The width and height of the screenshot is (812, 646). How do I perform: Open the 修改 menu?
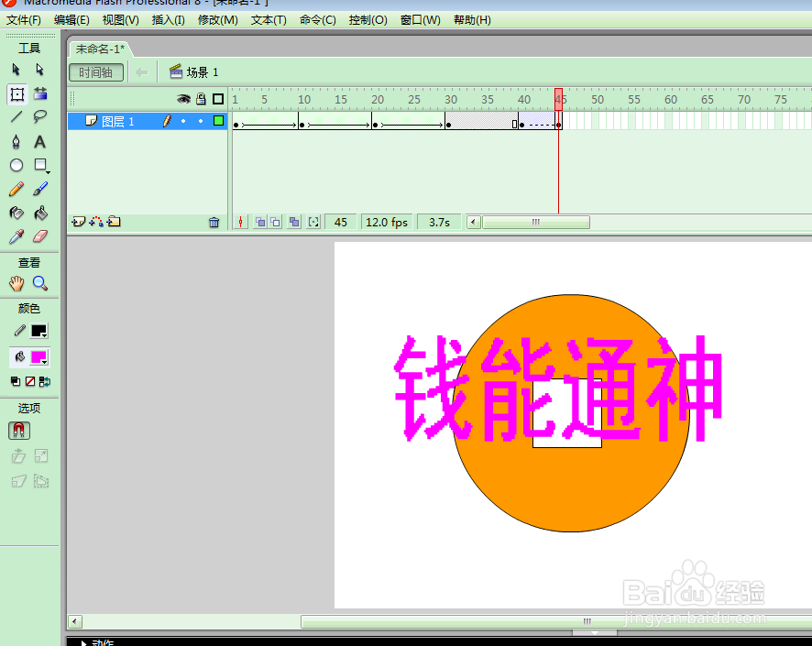pyautogui.click(x=217, y=20)
